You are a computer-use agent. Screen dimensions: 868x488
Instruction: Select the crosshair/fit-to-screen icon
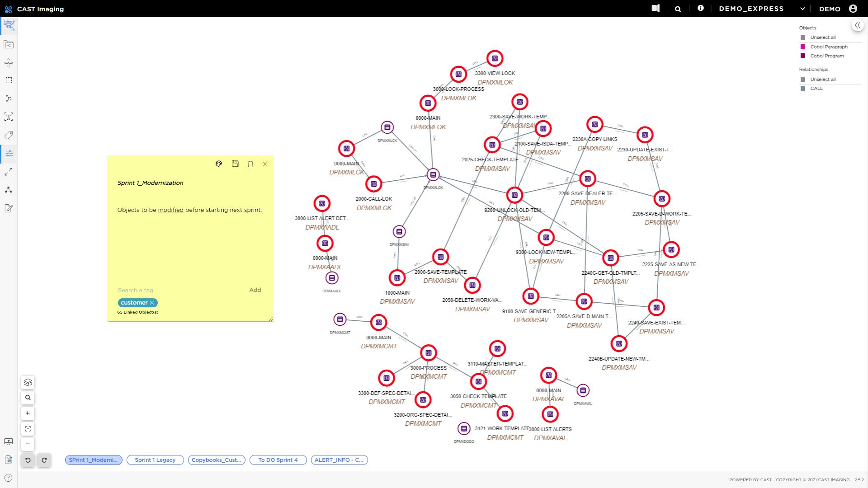pyautogui.click(x=28, y=428)
